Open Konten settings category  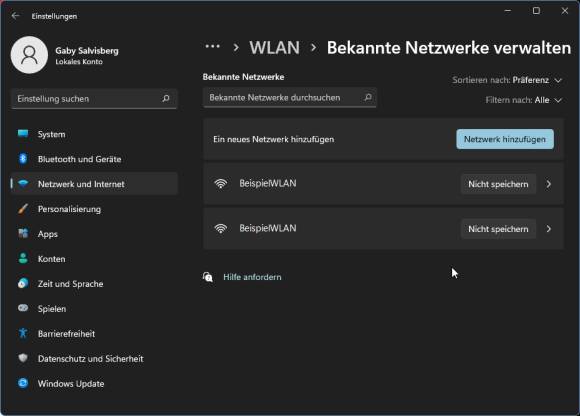[x=94, y=258]
